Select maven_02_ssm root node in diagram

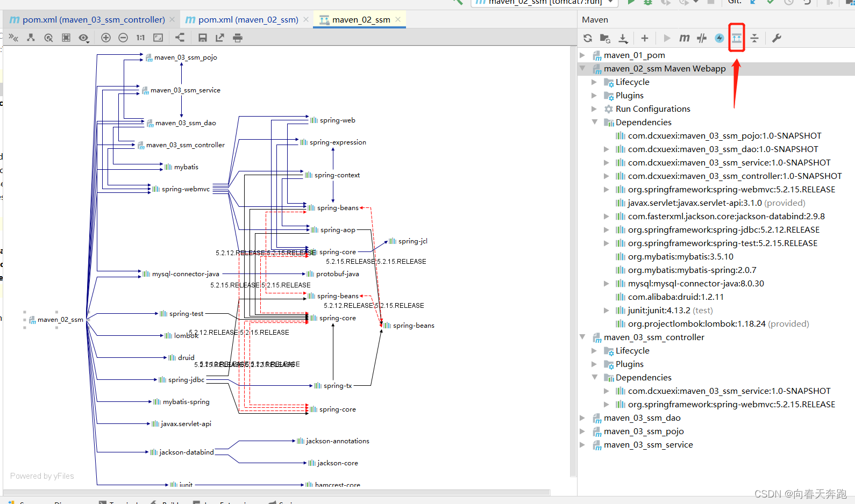click(x=56, y=320)
